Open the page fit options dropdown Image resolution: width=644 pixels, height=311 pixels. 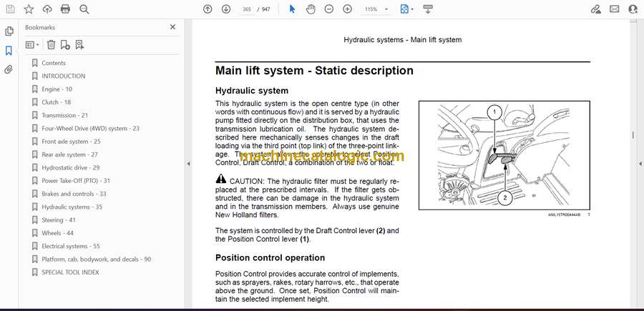tap(406, 9)
